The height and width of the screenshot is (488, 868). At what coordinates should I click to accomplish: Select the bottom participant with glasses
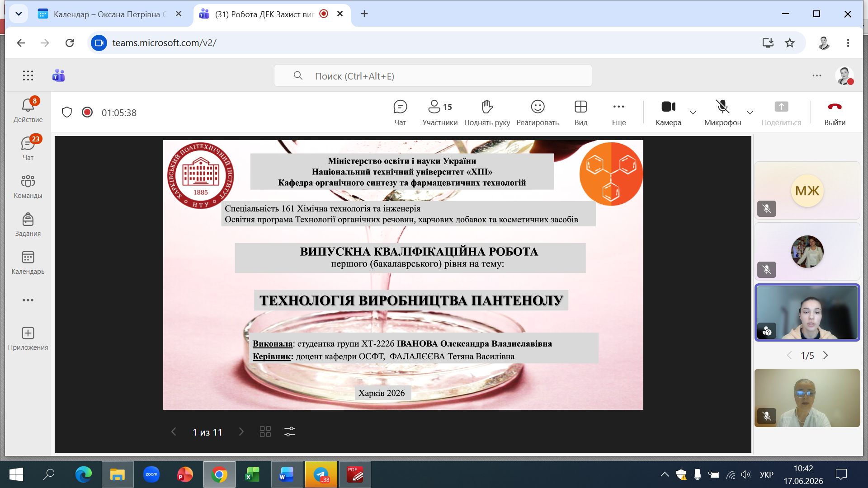coord(807,398)
